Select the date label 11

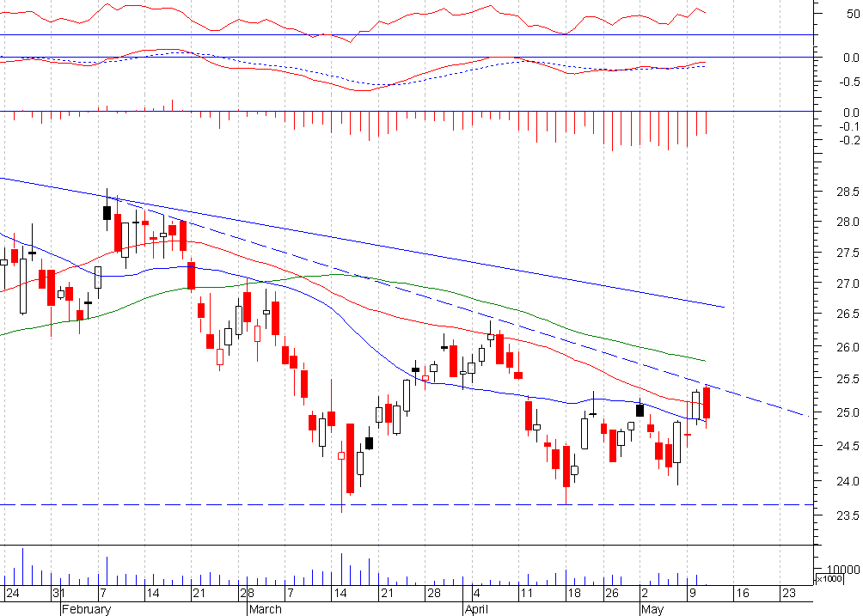click(527, 594)
